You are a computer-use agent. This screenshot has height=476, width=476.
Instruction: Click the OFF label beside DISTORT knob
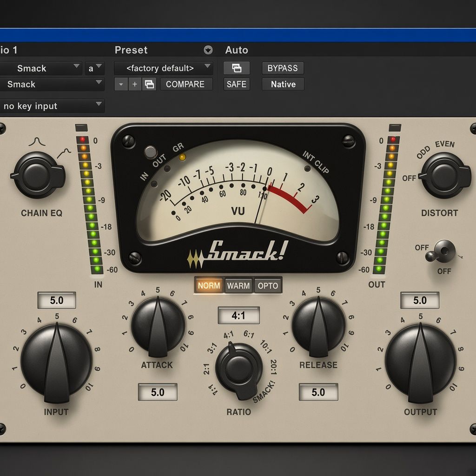409,178
